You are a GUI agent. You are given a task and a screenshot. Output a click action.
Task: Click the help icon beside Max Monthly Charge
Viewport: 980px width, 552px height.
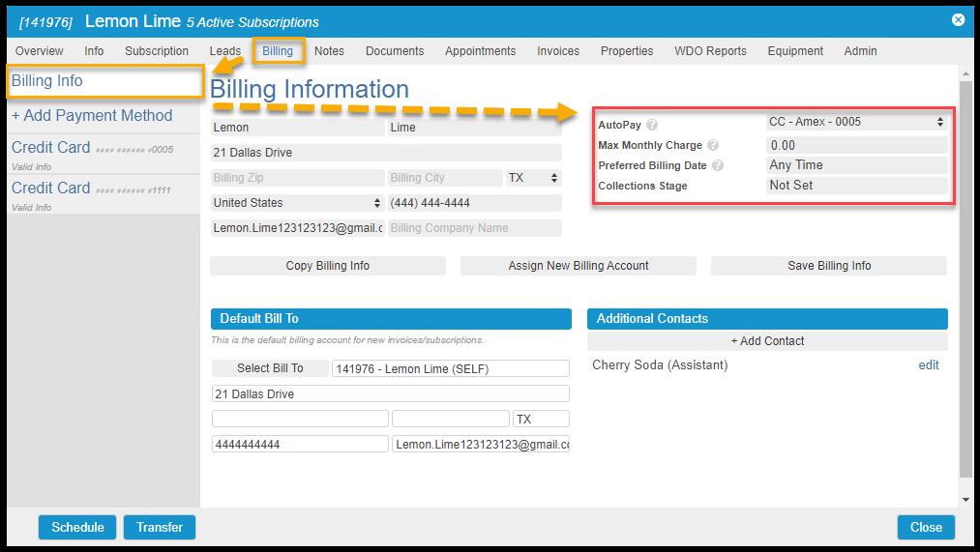(x=713, y=145)
